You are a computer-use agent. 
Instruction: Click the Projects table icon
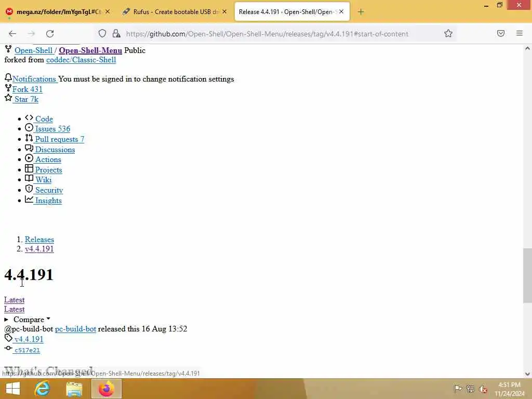pyautogui.click(x=29, y=169)
